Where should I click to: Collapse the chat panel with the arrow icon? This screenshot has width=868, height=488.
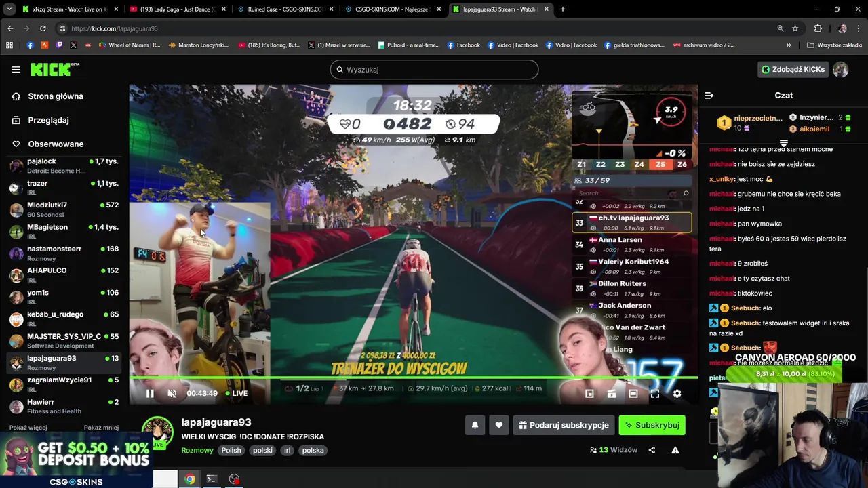[709, 96]
